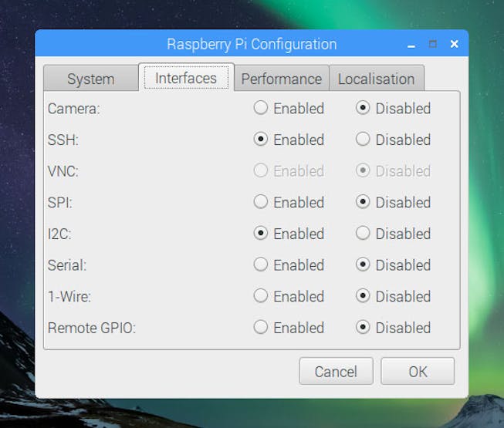504x428 pixels.
Task: Click the "Remote GPIO:" label
Action: pyautogui.click(x=92, y=328)
